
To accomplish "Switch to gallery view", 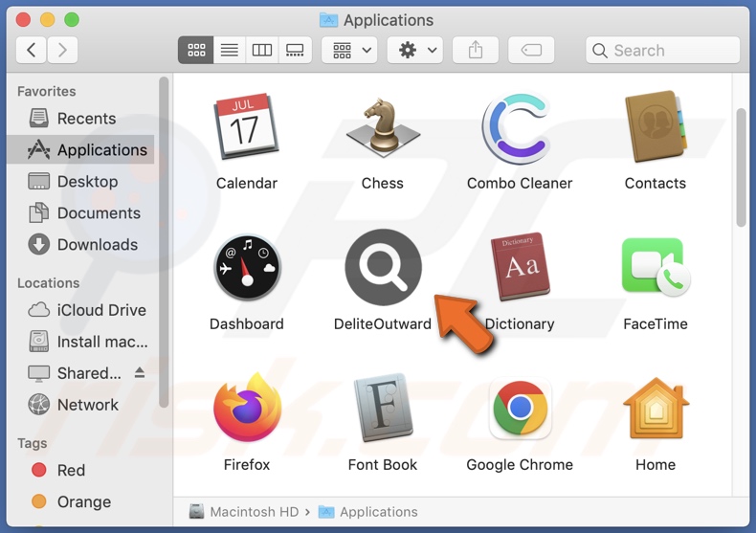I will 295,50.
